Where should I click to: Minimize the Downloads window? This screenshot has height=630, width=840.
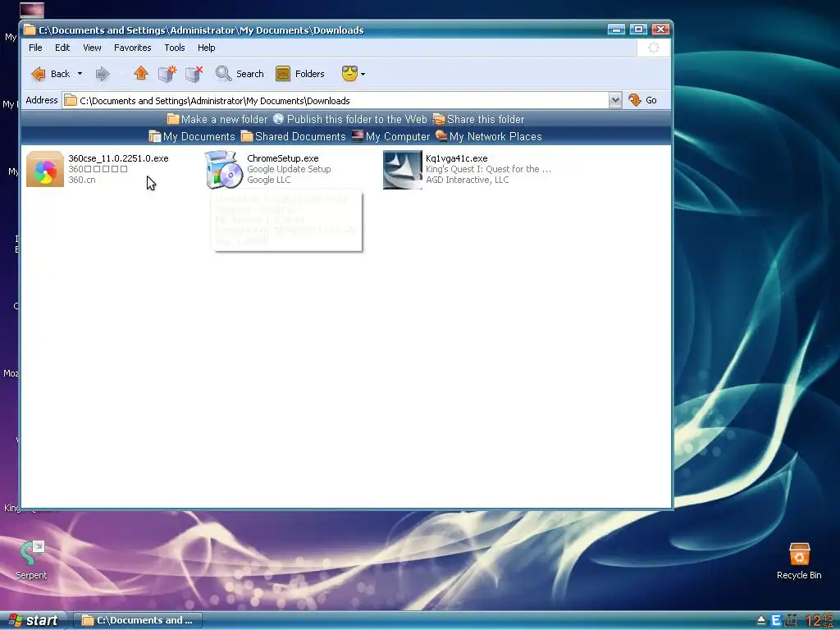pyautogui.click(x=616, y=30)
